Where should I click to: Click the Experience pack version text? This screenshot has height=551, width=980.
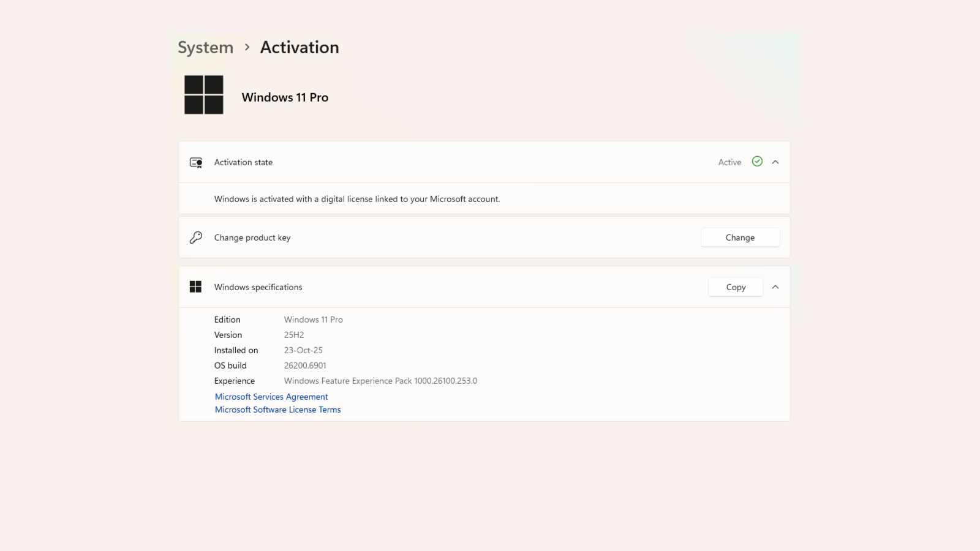(380, 381)
